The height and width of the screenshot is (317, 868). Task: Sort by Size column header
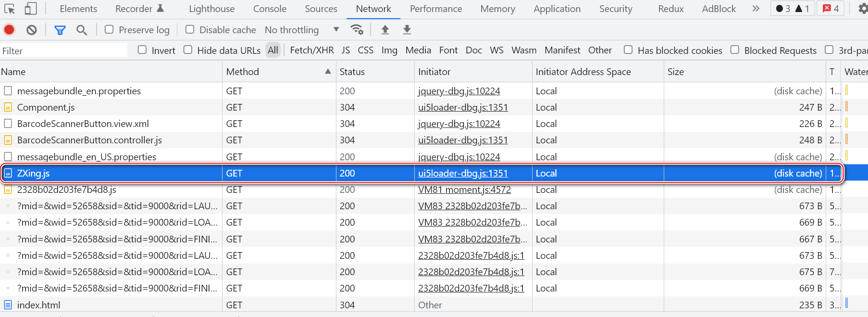(744, 72)
